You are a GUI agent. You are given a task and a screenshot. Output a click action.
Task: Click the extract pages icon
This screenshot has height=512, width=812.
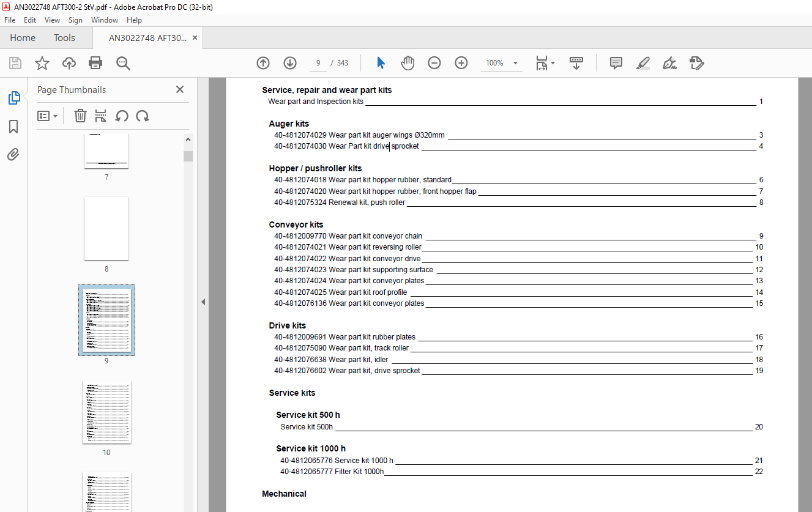pyautogui.click(x=101, y=116)
